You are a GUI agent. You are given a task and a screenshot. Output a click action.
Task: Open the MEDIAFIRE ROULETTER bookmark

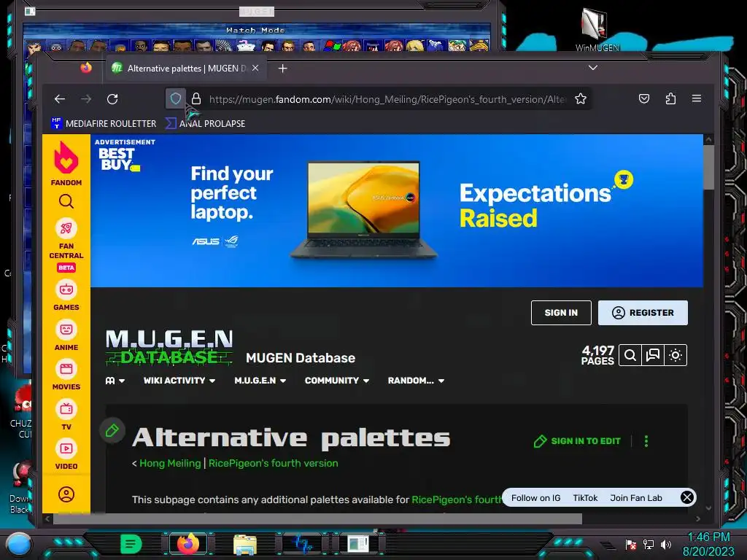point(104,123)
